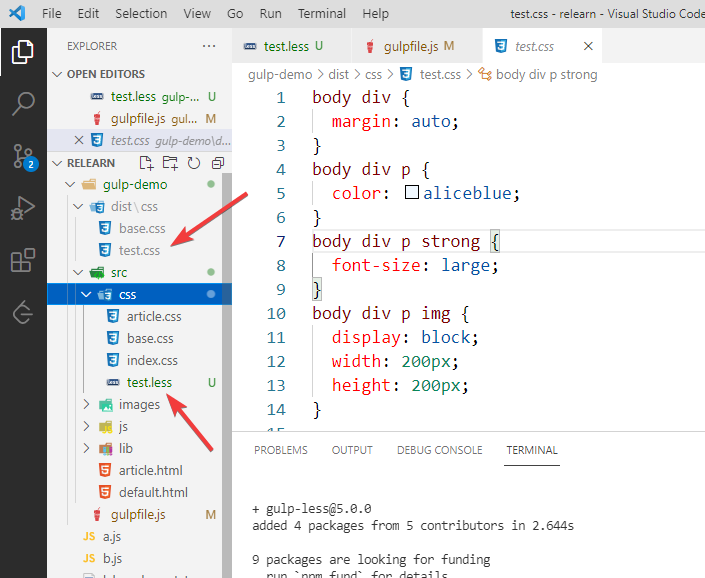Click dist in the breadcrumb
The image size is (705, 578).
(x=338, y=74)
